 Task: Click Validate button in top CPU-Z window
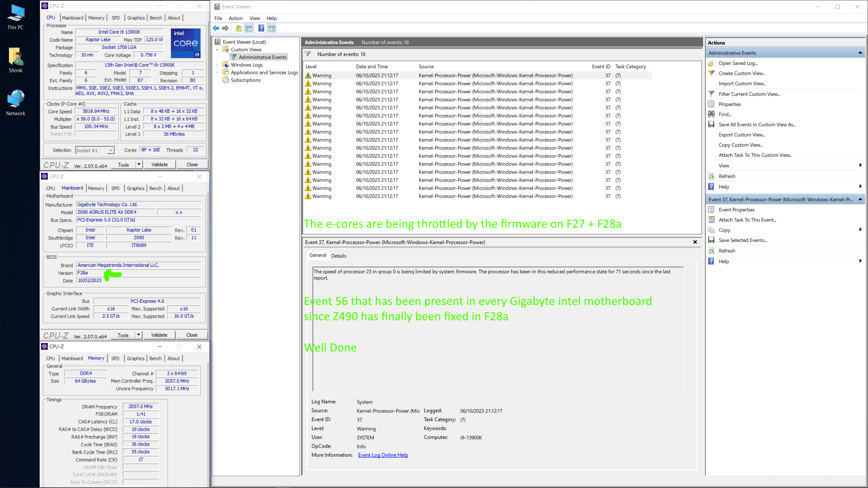(x=159, y=164)
